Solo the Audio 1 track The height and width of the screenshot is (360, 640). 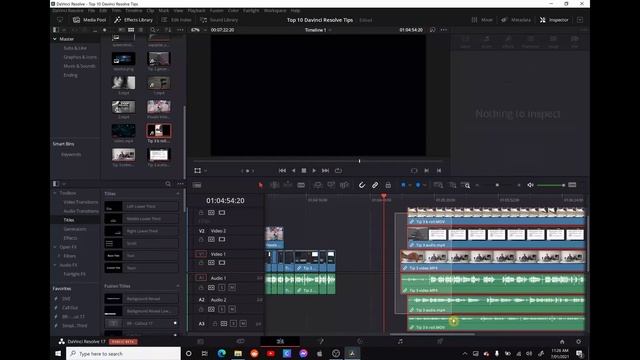tap(222, 287)
